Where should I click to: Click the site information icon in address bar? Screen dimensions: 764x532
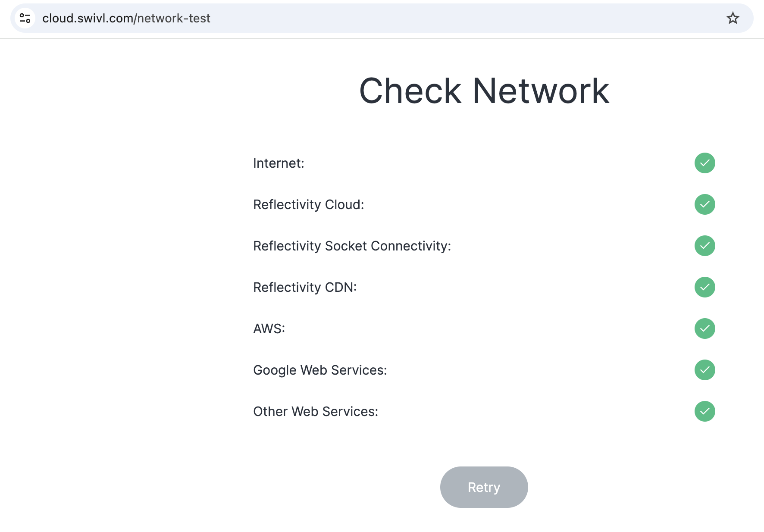point(25,18)
